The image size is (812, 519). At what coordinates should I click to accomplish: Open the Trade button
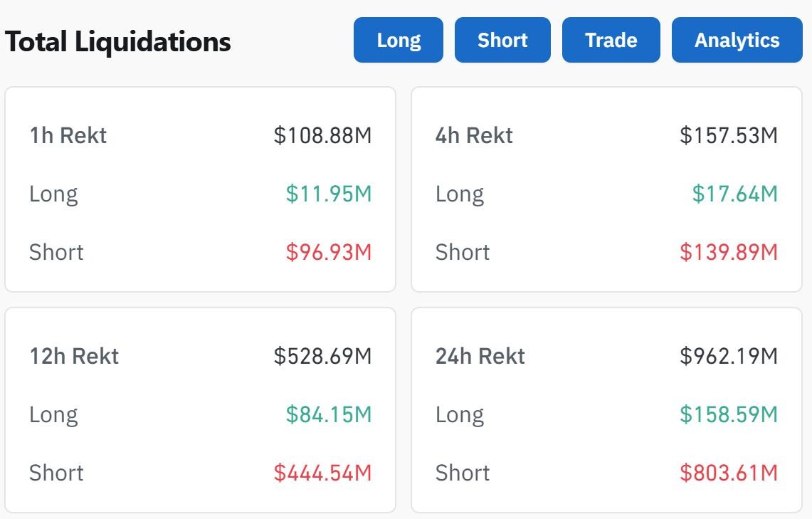pos(611,41)
